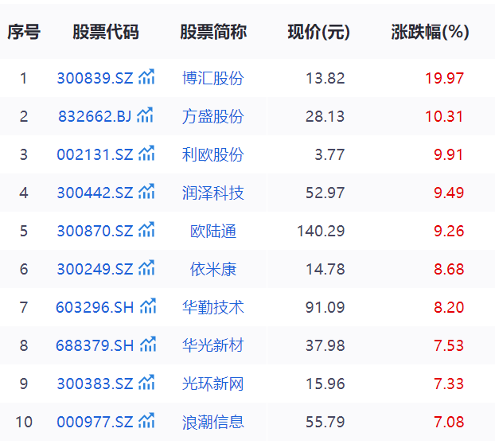495x448 pixels.
Task: Click the 序号 column header
Action: pos(24,32)
